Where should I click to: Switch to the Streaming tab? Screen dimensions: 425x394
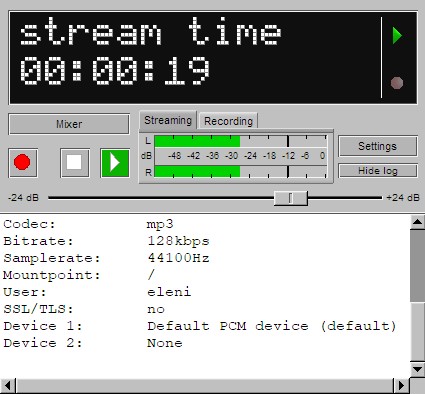pos(168,120)
